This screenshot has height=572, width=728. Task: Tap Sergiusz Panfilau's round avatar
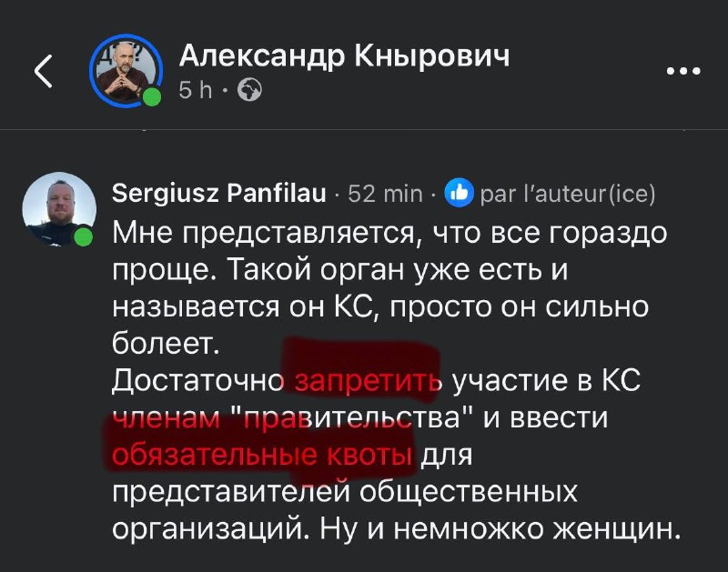59,208
